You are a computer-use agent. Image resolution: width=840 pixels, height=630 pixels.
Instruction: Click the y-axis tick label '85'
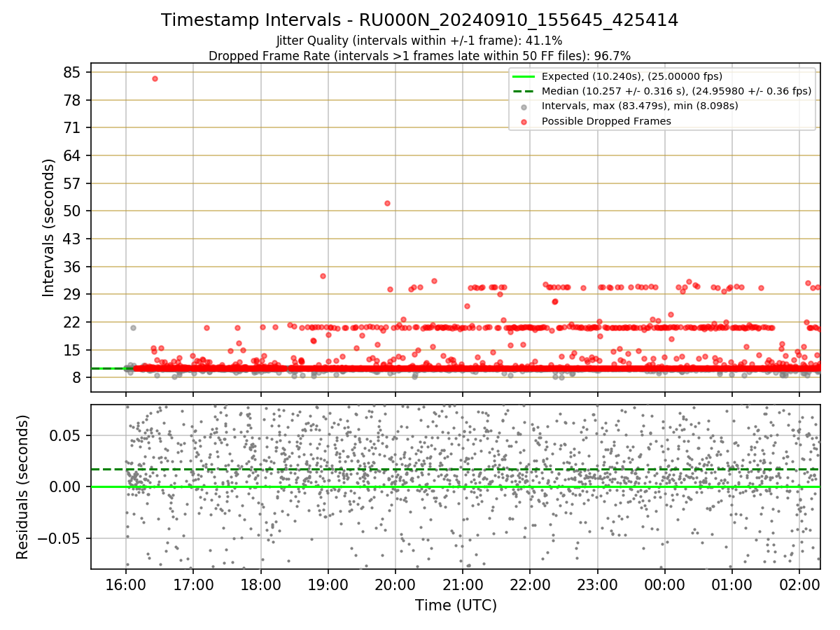[x=73, y=72]
